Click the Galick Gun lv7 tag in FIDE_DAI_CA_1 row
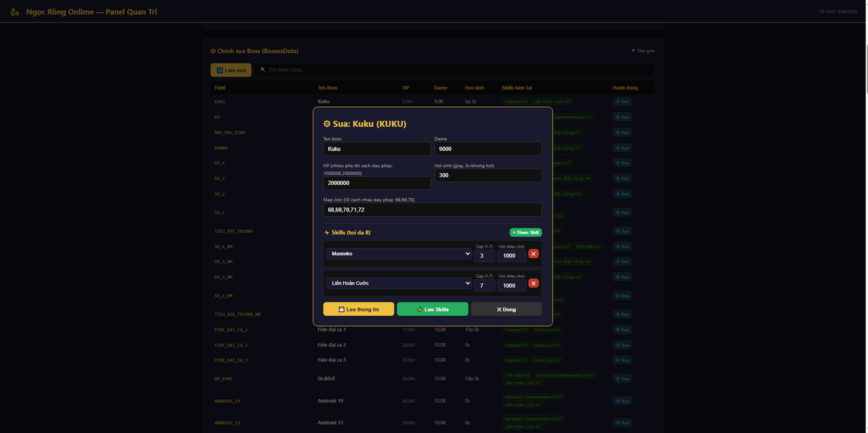The image size is (868, 433). (547, 329)
